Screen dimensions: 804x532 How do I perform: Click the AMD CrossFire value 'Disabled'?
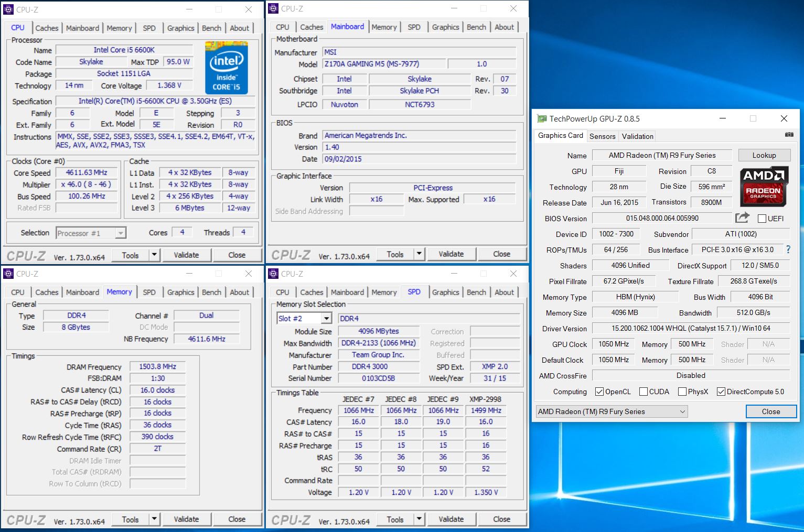pos(691,375)
